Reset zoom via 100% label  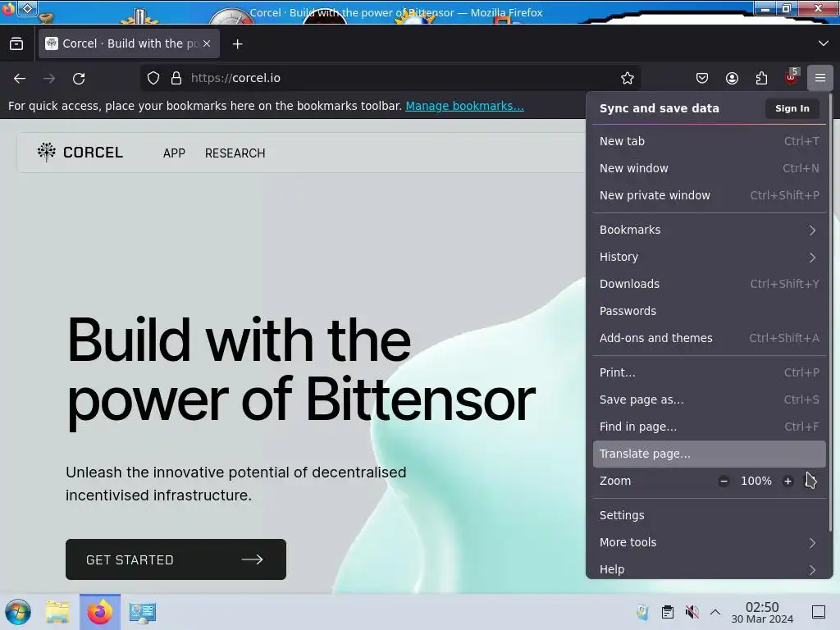(756, 481)
